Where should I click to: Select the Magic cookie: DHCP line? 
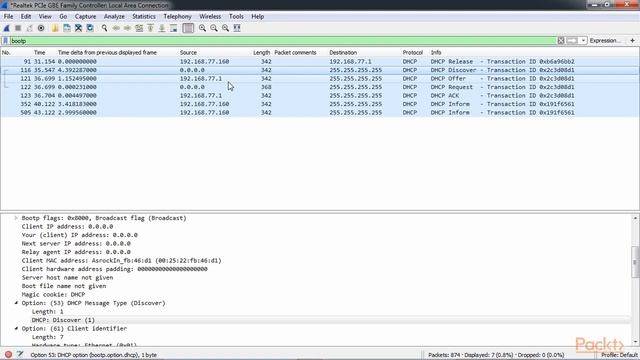pyautogui.click(x=53, y=295)
